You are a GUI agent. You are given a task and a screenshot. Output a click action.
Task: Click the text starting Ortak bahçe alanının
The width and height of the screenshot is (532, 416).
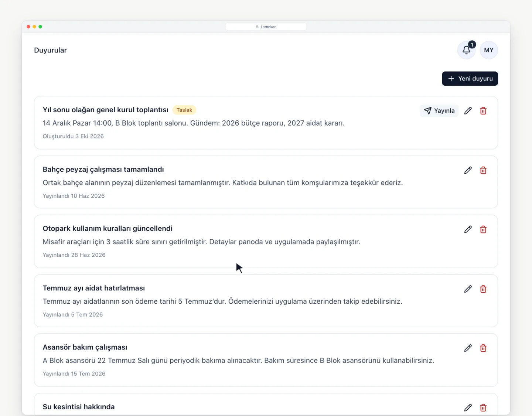tap(223, 183)
